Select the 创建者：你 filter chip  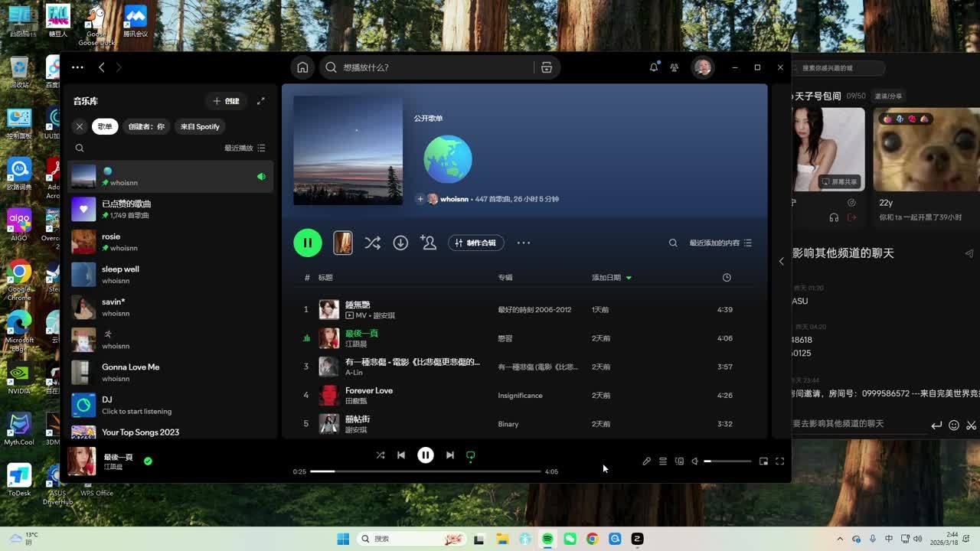(x=146, y=127)
